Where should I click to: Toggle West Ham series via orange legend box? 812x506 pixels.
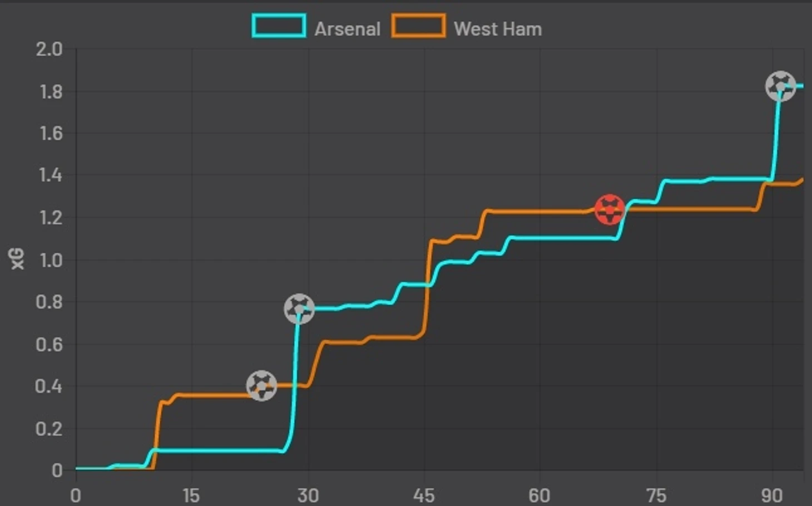pos(418,26)
